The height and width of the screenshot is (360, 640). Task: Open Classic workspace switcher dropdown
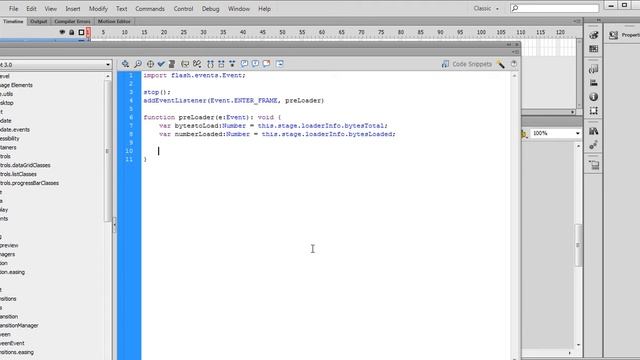coord(486,9)
